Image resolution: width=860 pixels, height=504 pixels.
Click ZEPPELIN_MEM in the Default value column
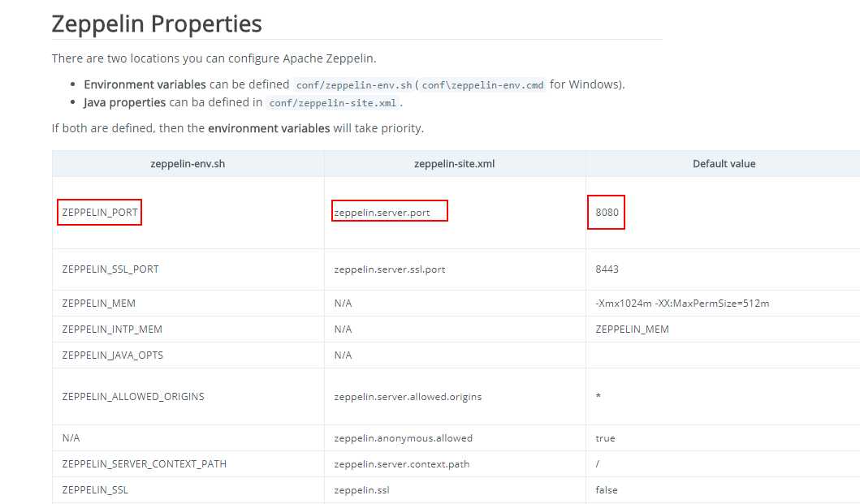pos(632,329)
